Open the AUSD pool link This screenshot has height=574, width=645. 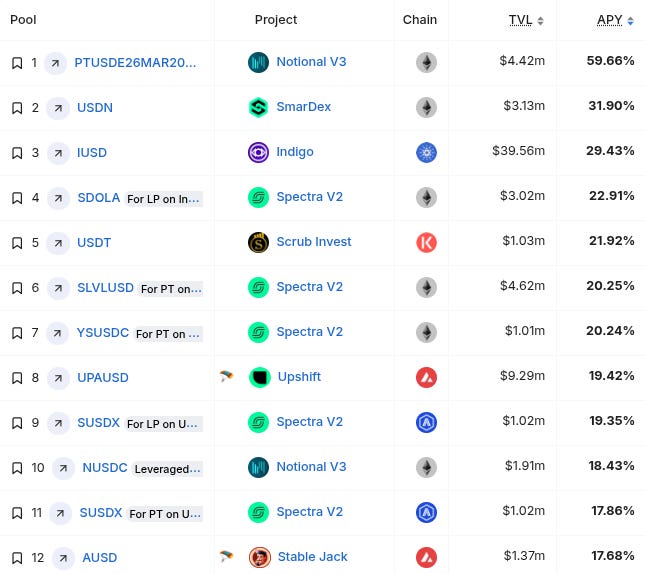(x=100, y=558)
